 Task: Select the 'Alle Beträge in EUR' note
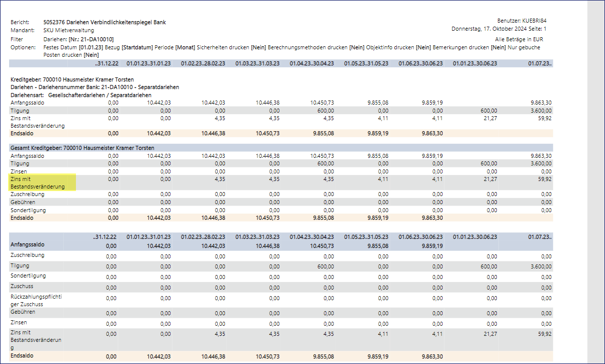click(519, 39)
